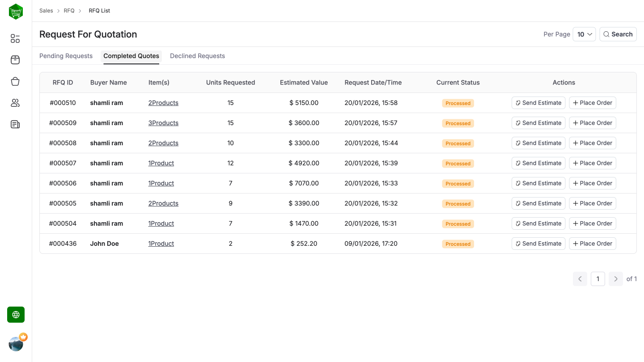Open the green globe language button
The width and height of the screenshot is (644, 362).
(16, 314)
